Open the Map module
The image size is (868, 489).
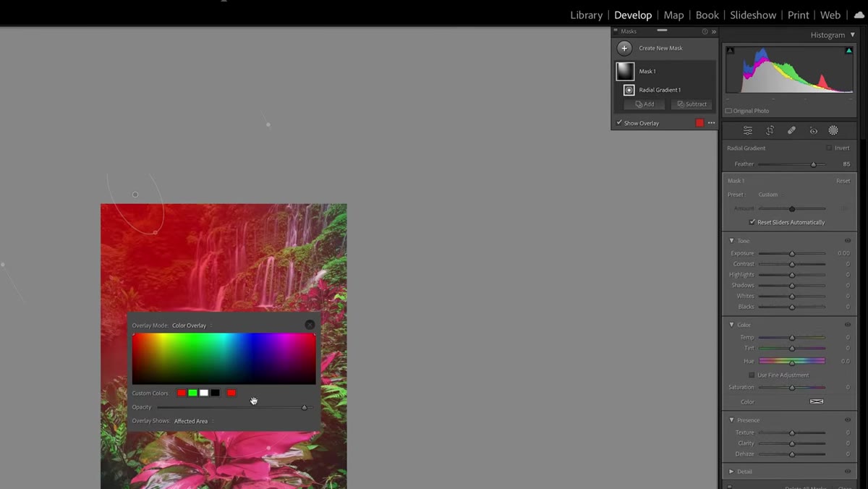[x=673, y=15]
